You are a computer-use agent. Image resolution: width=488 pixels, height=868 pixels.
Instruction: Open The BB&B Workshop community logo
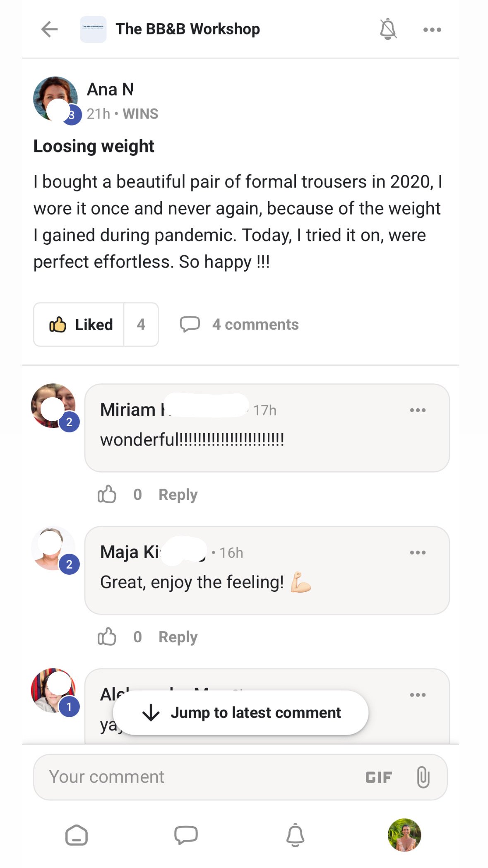click(x=93, y=29)
